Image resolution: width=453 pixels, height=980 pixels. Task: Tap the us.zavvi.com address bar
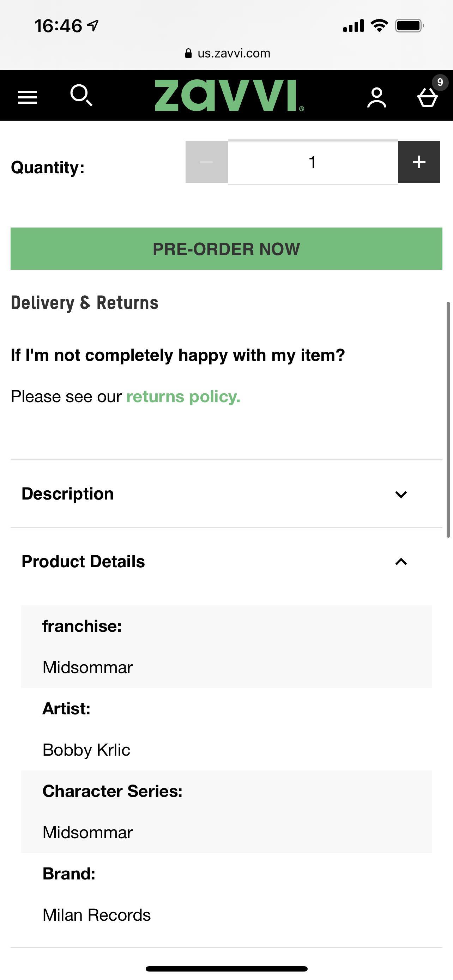(234, 53)
